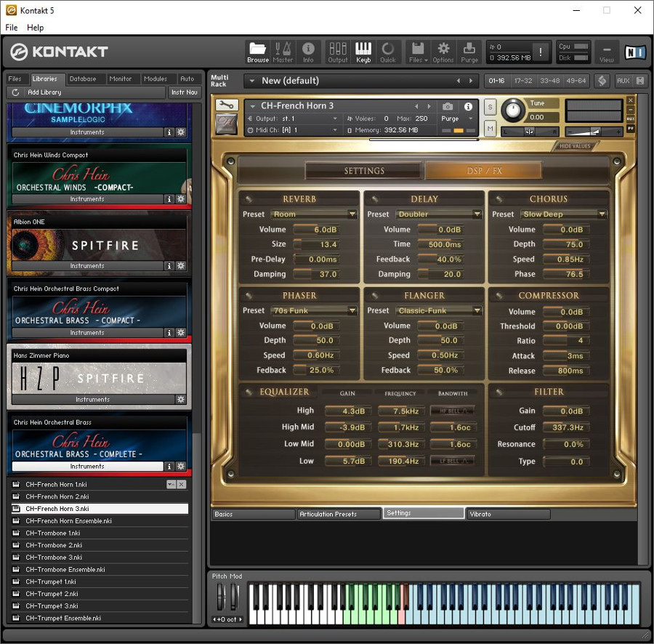This screenshot has height=644, width=654.
Task: Open the File menu
Action: coord(11,28)
